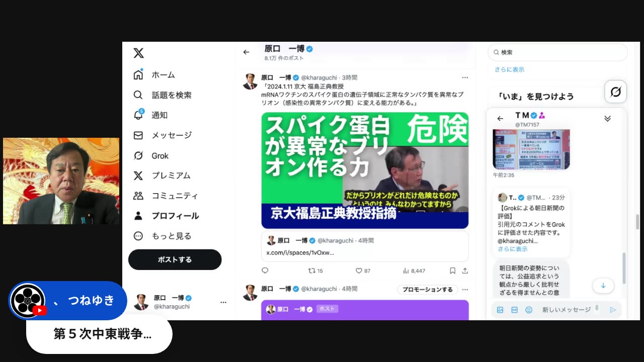The image size is (644, 362).
Task: Open image thumbnail in TM chat
Action: point(531,149)
